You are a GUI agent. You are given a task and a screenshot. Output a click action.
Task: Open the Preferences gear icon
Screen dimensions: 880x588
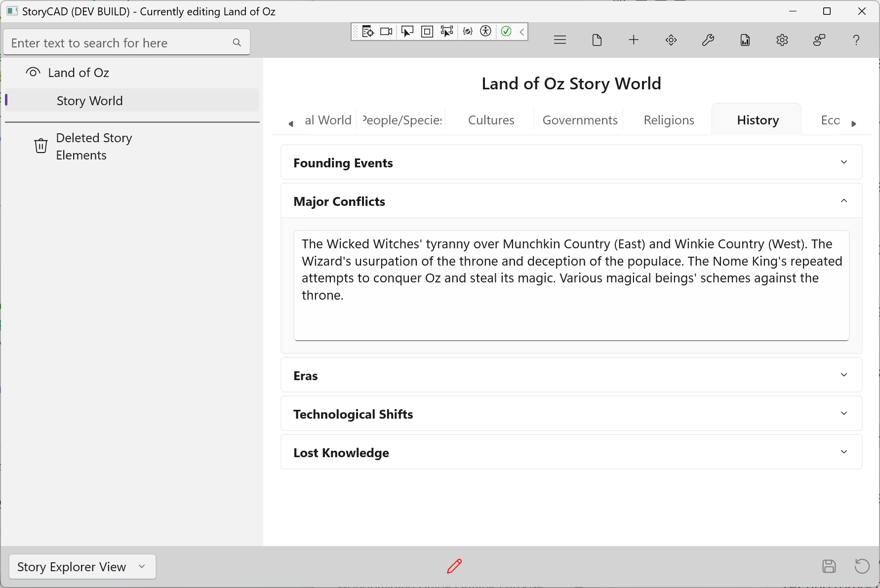(x=782, y=40)
